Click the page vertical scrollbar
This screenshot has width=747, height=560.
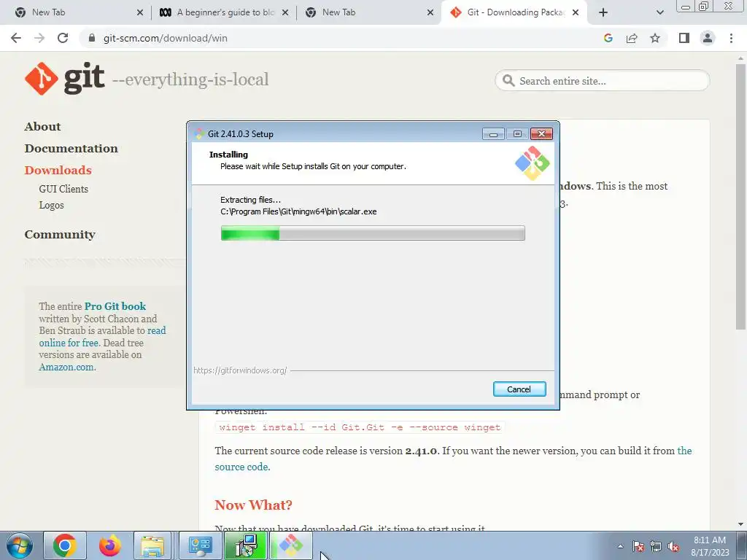pos(740,196)
